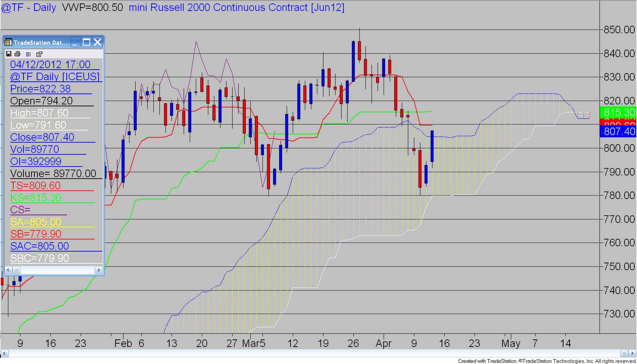The height and width of the screenshot is (364, 637).
Task: Click the VWP=800.50 status text
Action: [x=92, y=8]
